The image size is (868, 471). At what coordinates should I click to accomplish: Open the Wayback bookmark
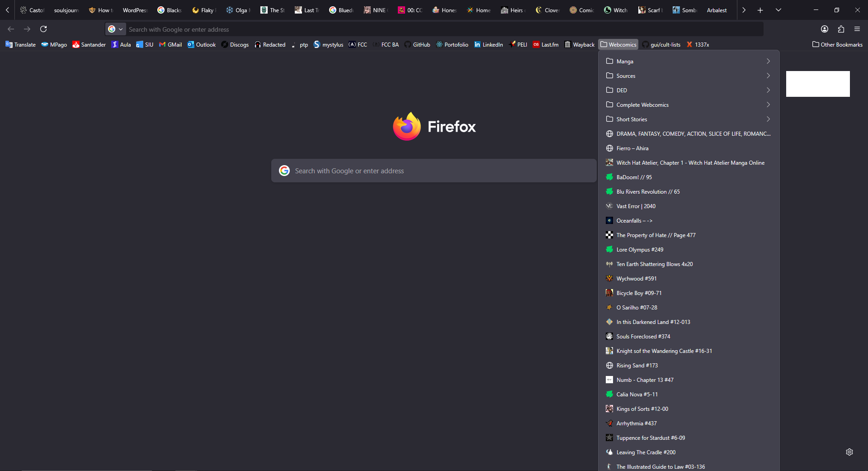point(580,44)
